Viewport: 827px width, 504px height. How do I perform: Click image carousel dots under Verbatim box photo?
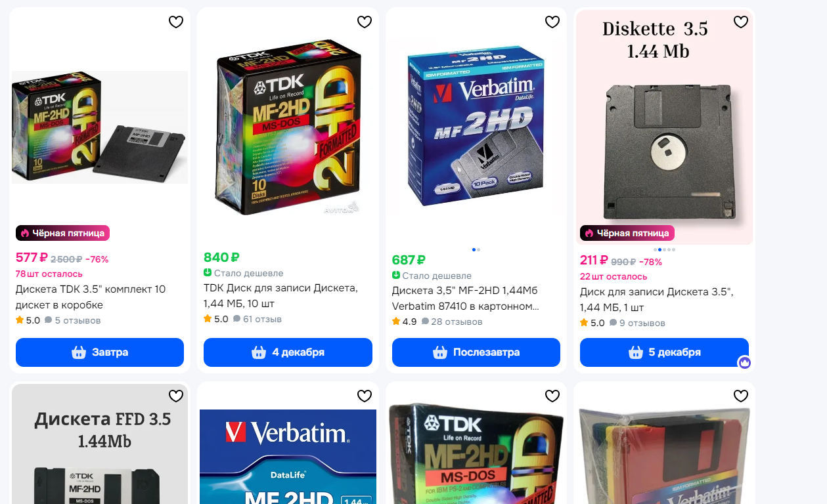click(x=476, y=249)
